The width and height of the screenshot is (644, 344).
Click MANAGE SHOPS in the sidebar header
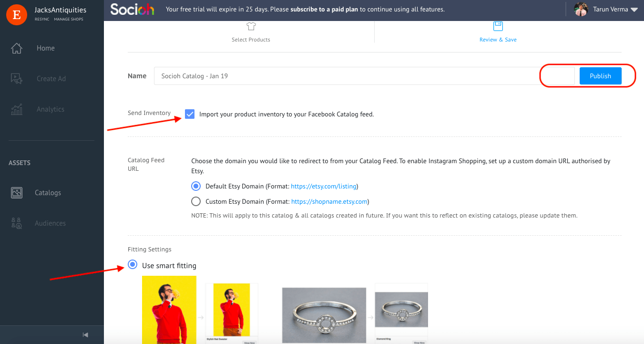pos(69,20)
